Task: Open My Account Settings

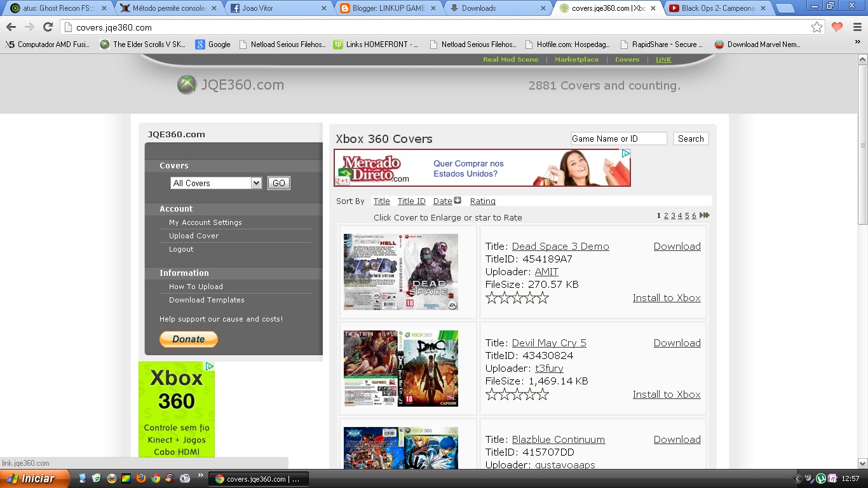Action: tap(205, 222)
